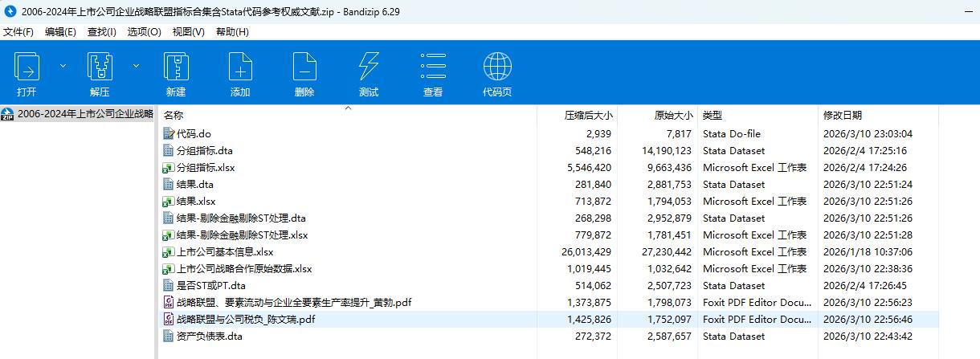Click the Excel icon of 结果.xlsx
This screenshot has height=359, width=980.
169,202
